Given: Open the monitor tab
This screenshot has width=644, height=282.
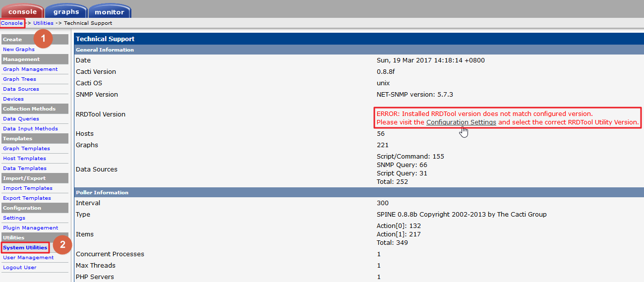Looking at the screenshot, I should click(110, 11).
